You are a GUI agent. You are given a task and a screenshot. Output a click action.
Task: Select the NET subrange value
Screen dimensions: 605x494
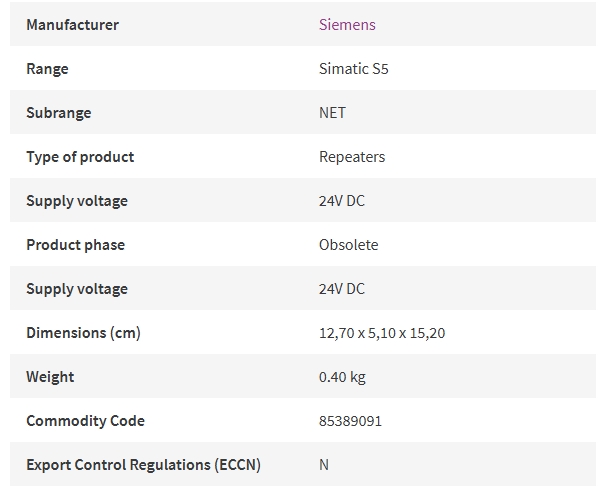(332, 113)
